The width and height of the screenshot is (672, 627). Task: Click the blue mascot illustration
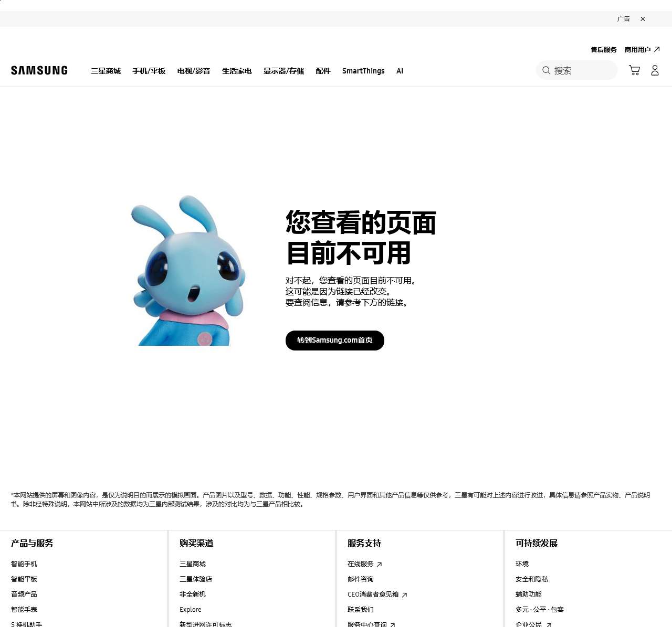[188, 271]
